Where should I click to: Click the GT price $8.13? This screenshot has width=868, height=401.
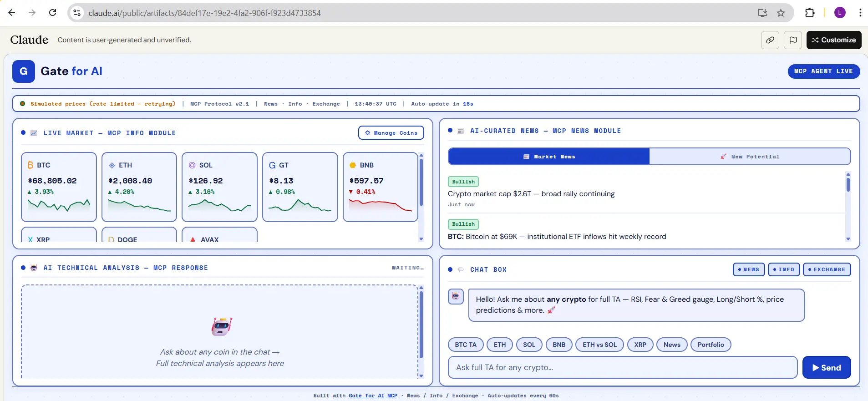281,181
